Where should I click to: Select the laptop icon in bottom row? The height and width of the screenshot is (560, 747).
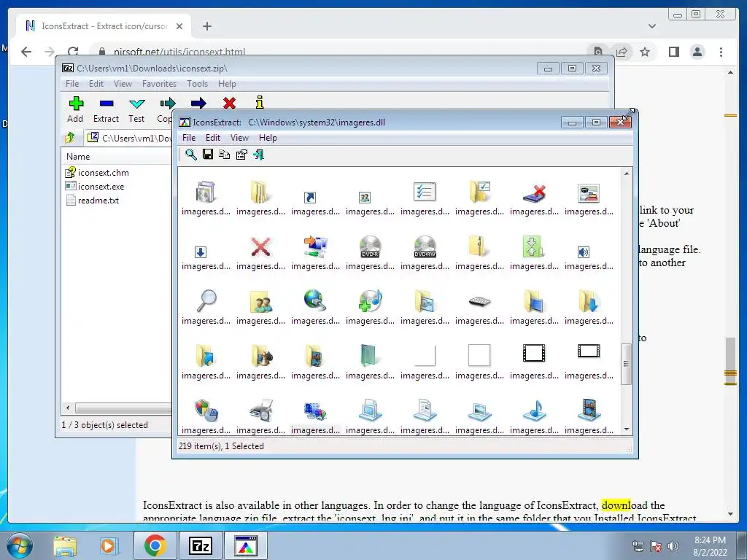[x=479, y=411]
